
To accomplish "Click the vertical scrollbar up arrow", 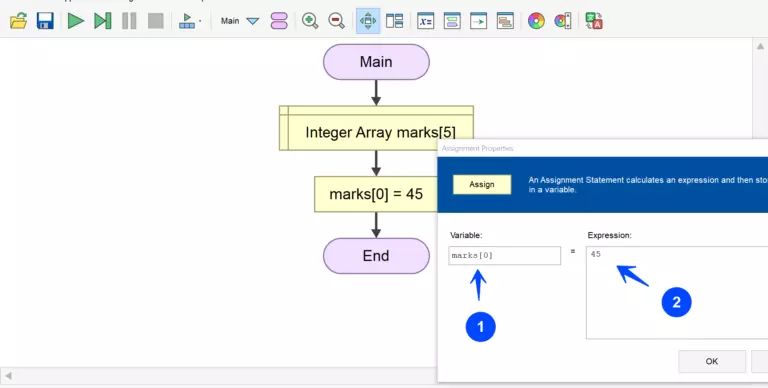I will pyautogui.click(x=760, y=47).
